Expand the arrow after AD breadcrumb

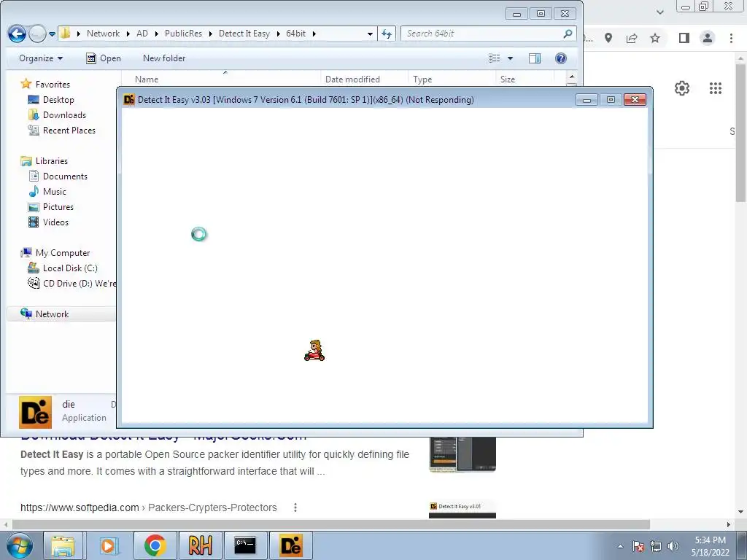pyautogui.click(x=157, y=34)
